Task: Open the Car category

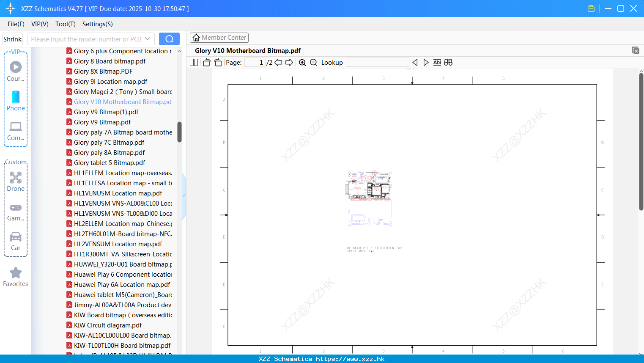Action: [x=16, y=241]
